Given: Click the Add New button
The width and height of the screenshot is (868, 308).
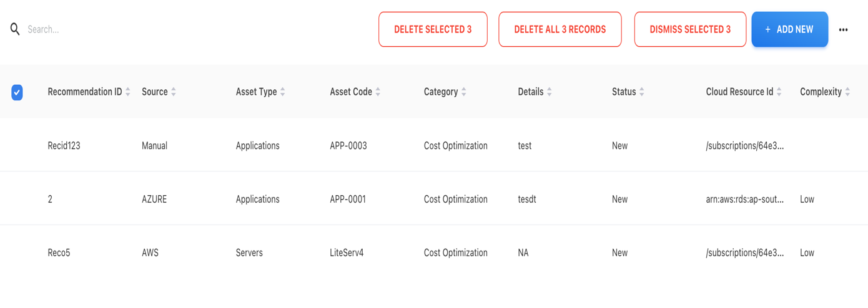Looking at the screenshot, I should (x=789, y=29).
